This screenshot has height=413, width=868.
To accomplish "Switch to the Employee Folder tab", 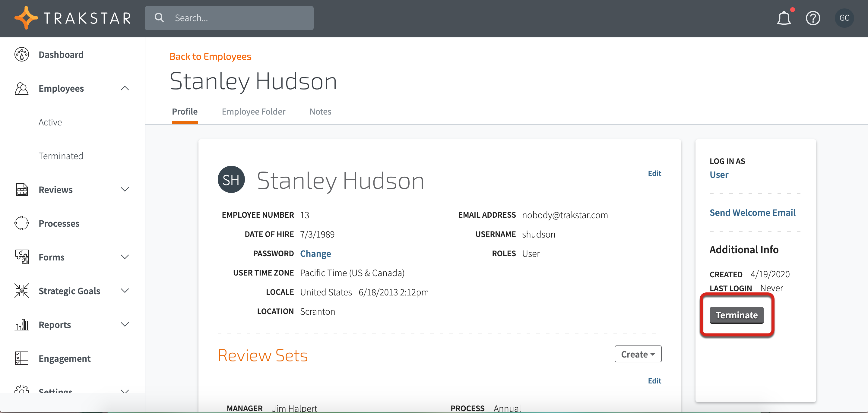I will [253, 112].
